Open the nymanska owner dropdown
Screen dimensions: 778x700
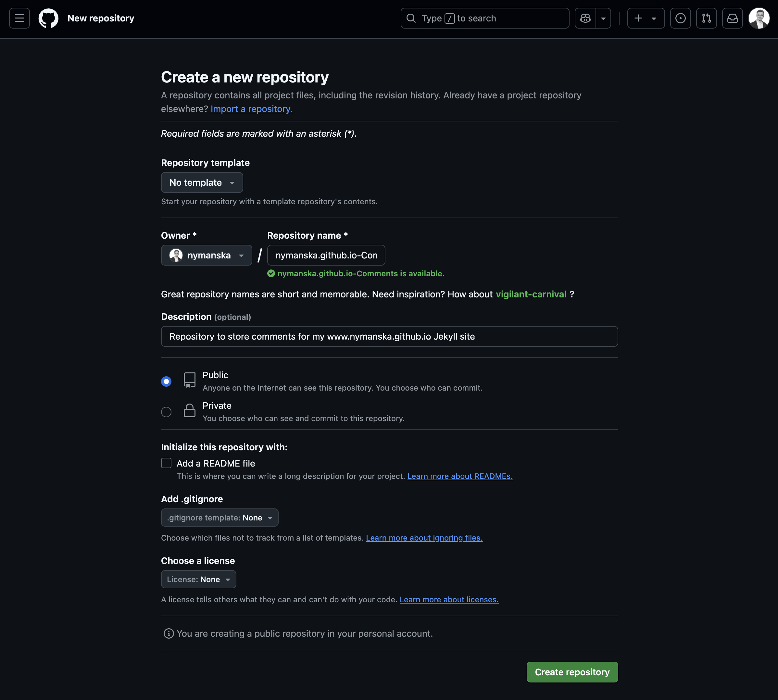pyautogui.click(x=207, y=255)
